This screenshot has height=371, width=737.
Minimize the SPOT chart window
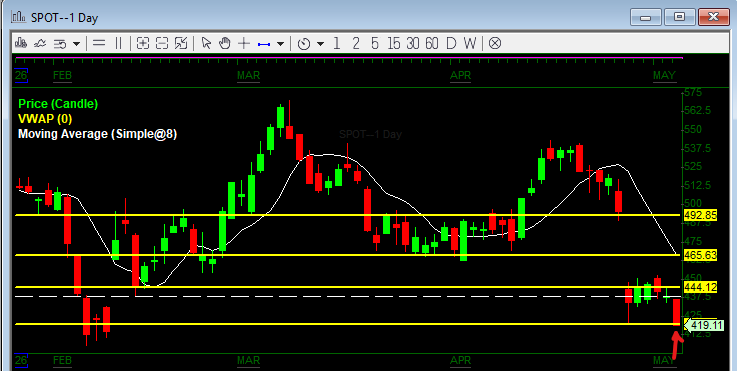[645, 17]
